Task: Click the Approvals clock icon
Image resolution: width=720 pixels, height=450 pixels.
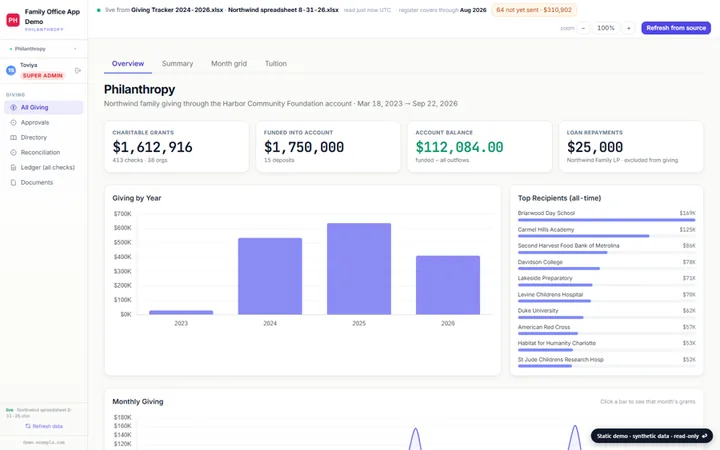Action: pyautogui.click(x=13, y=123)
